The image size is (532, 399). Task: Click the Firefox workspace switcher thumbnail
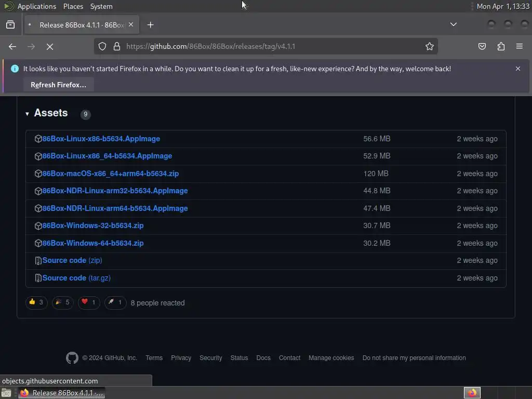[x=472, y=393]
